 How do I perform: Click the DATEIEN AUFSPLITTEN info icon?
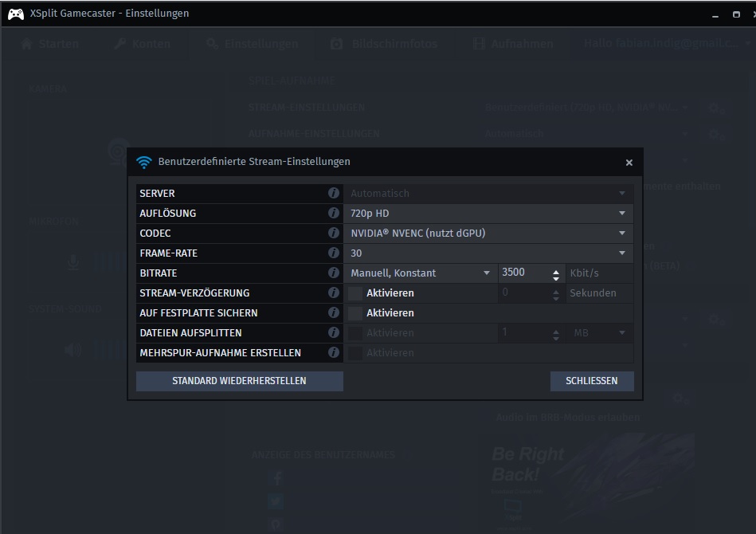click(x=334, y=333)
